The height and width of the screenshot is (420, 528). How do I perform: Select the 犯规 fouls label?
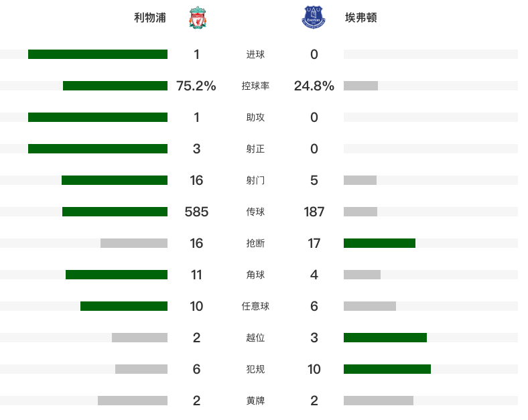tap(255, 369)
